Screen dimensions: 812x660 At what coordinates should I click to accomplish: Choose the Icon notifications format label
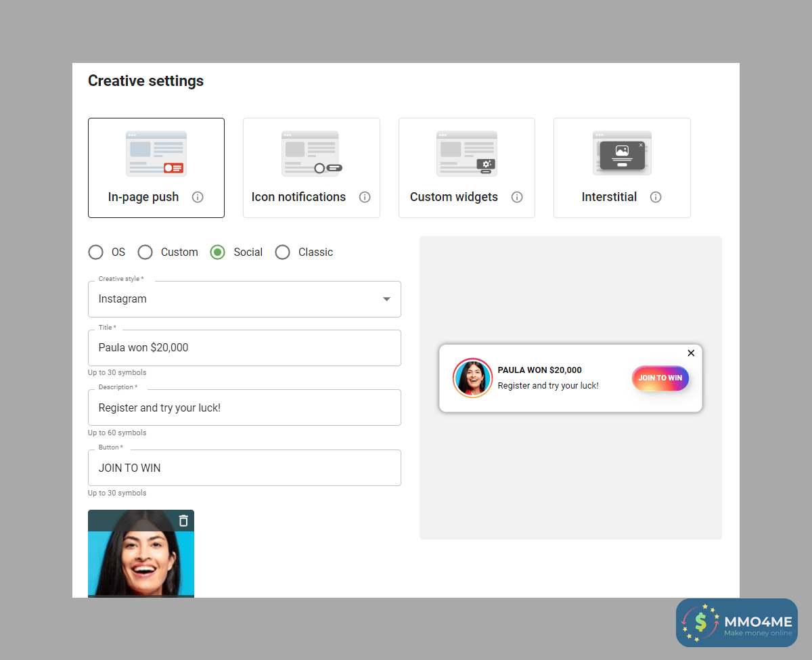(298, 197)
